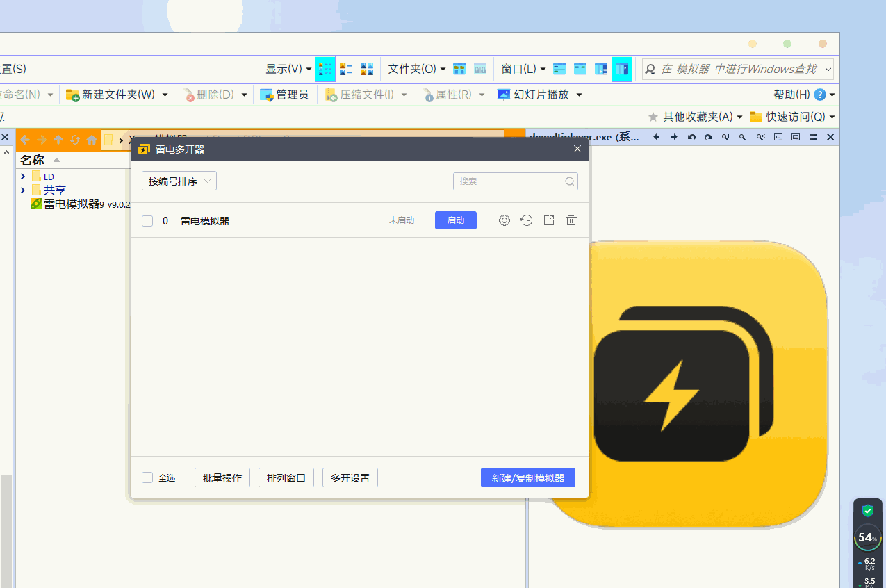Start the emulator with the 启动 button
The height and width of the screenshot is (588, 886).
(456, 220)
